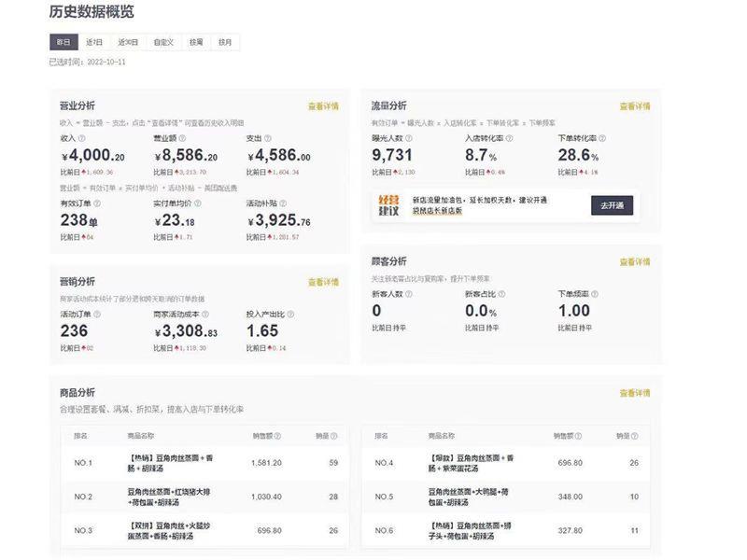The width and height of the screenshot is (747, 560).
Task: Open 查看详情 in 营业分析 panel
Action: point(323,106)
